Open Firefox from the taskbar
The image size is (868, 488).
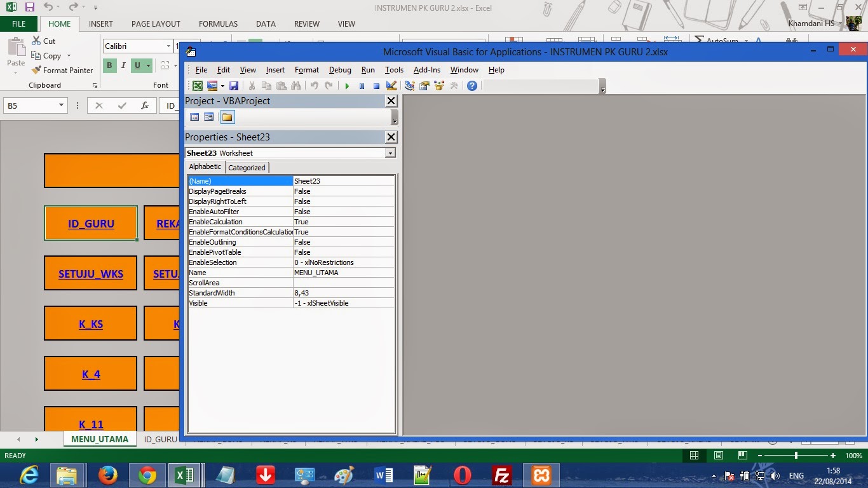pos(107,475)
